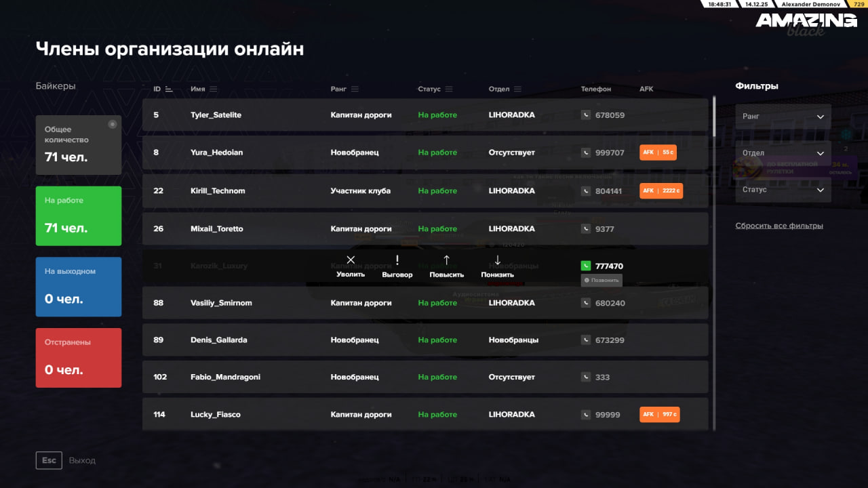Image resolution: width=868 pixels, height=488 pixels.
Task: Click Участник клуба rank for Kirill_Technom
Action: pos(361,191)
